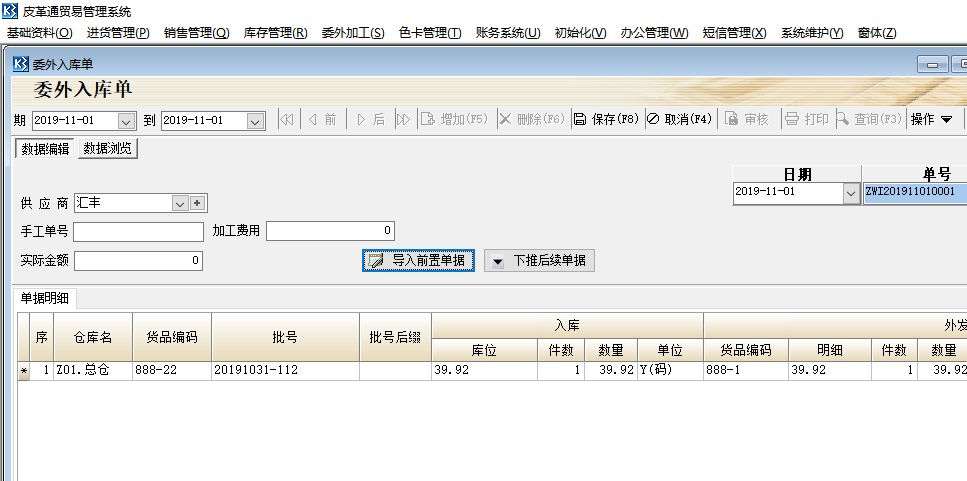Click the 仓库名 column header
Screen dimensions: 967x481
pos(93,337)
